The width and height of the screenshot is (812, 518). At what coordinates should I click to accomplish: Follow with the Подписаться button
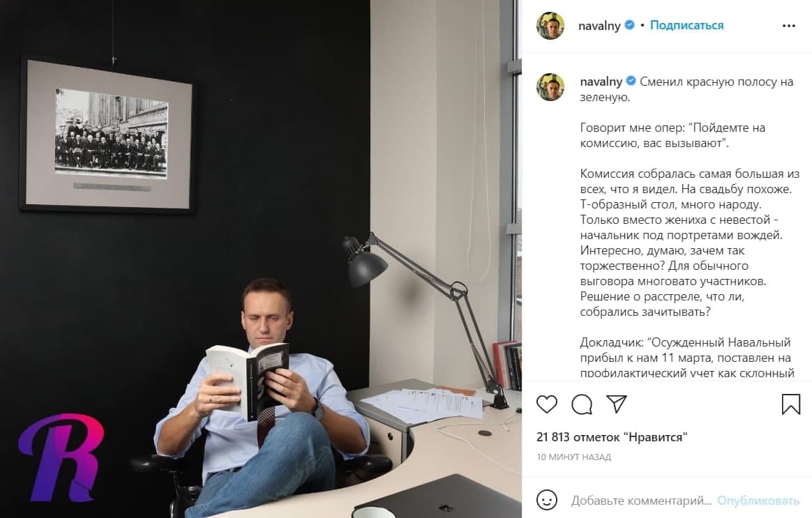pos(686,25)
